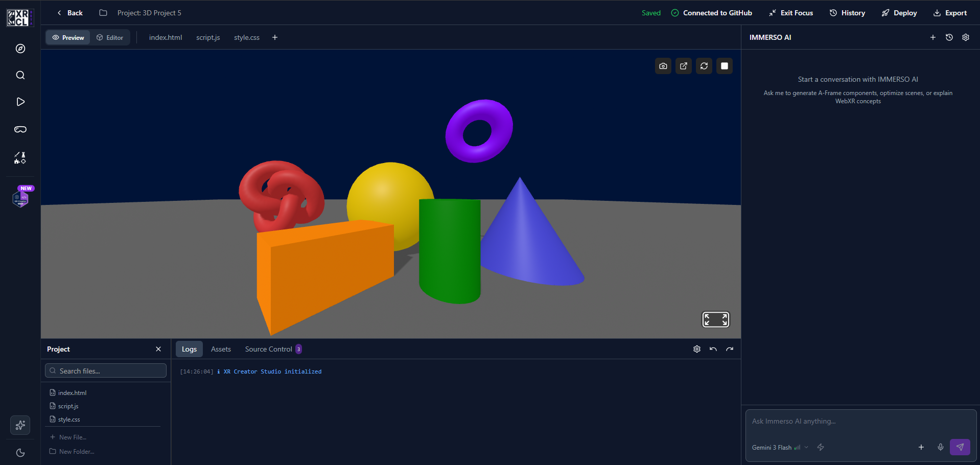
Task: Open the script.js file tab
Action: (208, 37)
